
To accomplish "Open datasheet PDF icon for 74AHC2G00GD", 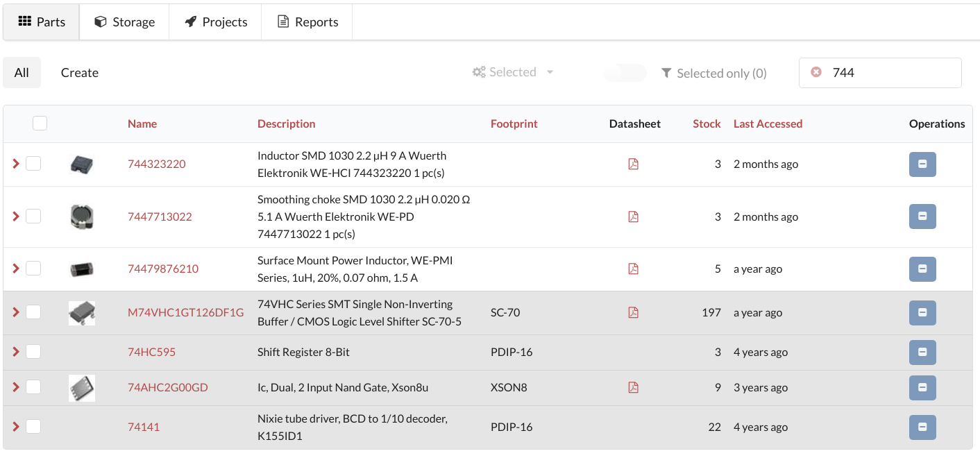I will coord(633,387).
